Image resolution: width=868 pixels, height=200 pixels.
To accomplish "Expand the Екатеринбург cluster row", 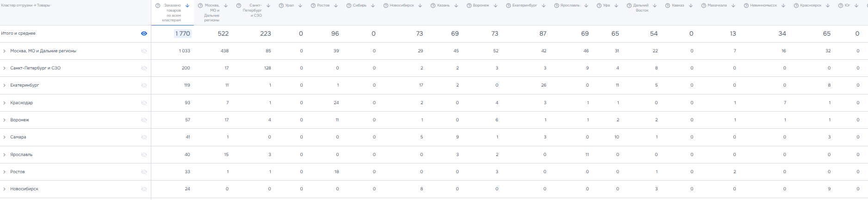I will pos(4,85).
